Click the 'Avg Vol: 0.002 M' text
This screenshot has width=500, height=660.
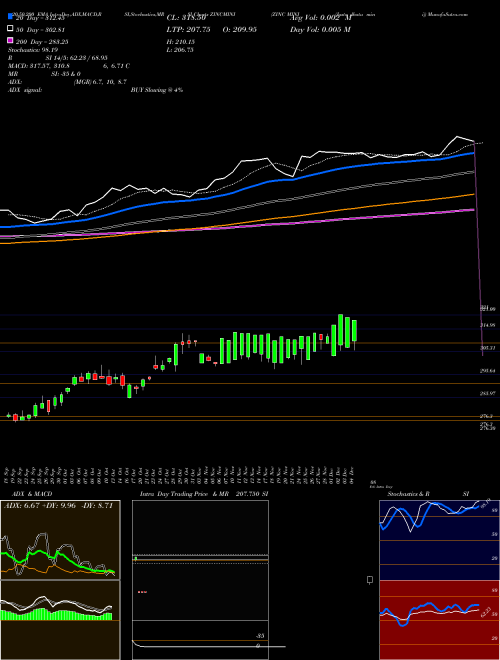tap(320, 18)
